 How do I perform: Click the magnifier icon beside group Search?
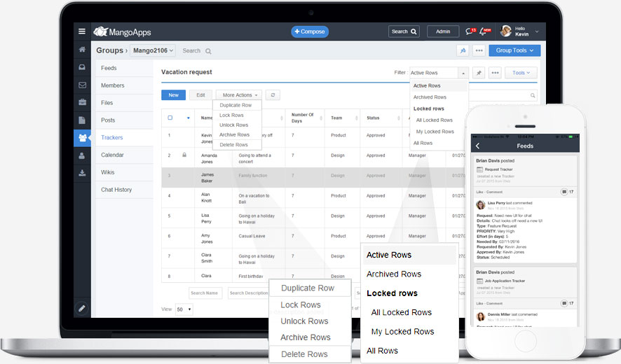pyautogui.click(x=208, y=51)
